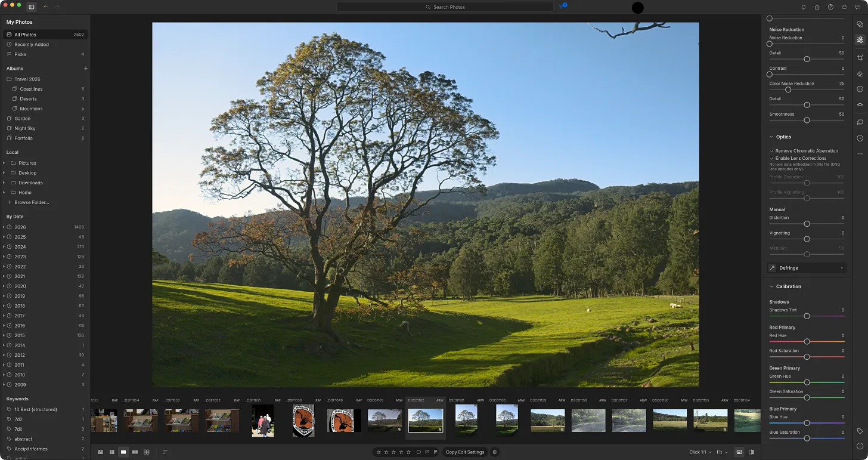Viewport: 868px width, 460px height.
Task: Toggle the right panel visibility button
Action: (751, 452)
